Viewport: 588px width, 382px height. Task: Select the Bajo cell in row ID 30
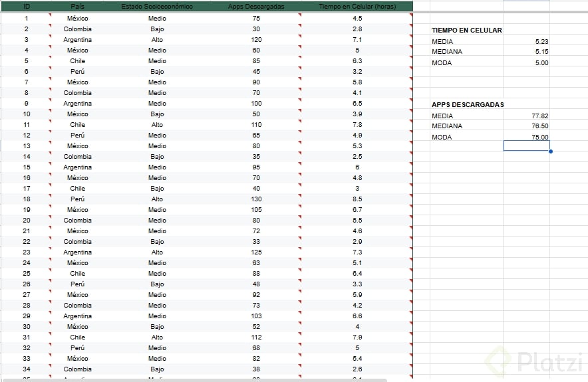click(157, 327)
